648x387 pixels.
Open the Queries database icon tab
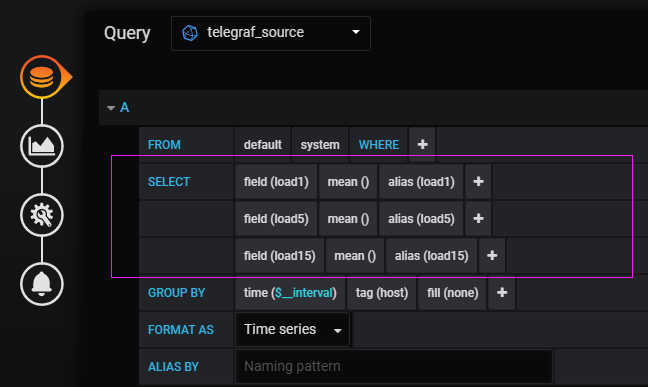[x=42, y=77]
